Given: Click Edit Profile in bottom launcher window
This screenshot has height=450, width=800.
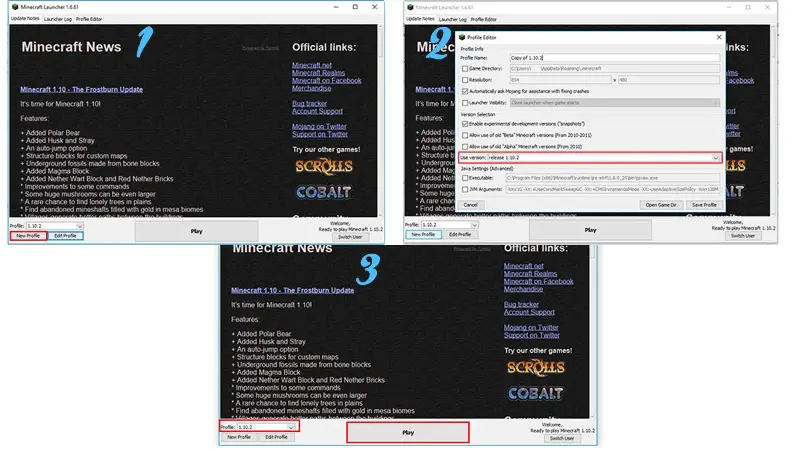Looking at the screenshot, I should tap(276, 437).
